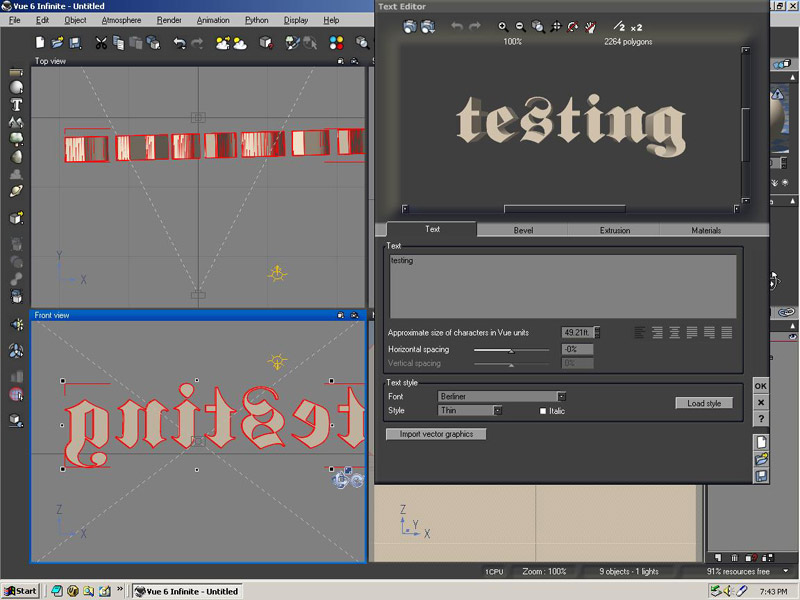Click the Horizontal spacing slider handle

pos(511,350)
